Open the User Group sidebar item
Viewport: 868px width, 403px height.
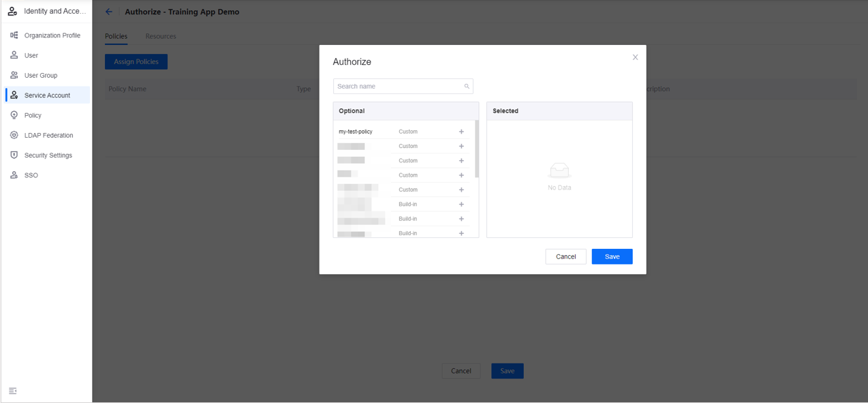(x=41, y=76)
